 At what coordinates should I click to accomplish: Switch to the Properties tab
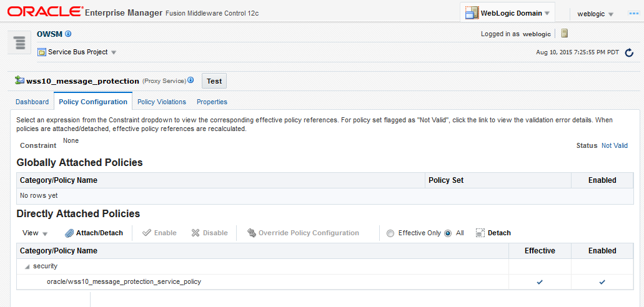coord(212,102)
